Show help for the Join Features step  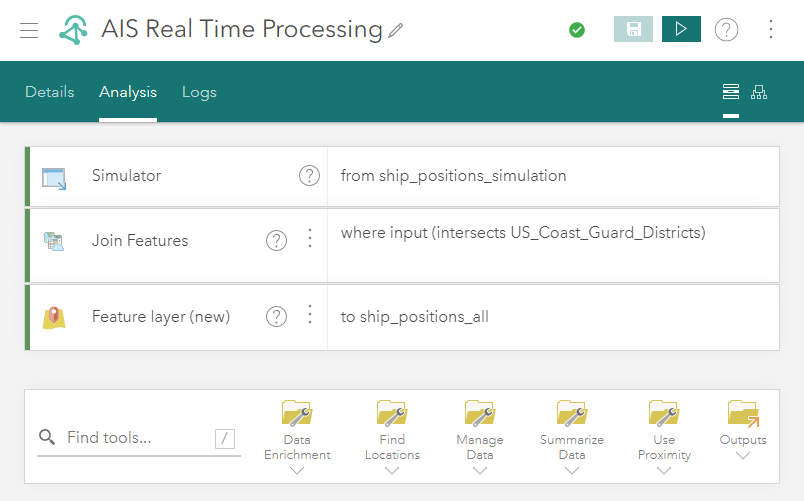[276, 240]
